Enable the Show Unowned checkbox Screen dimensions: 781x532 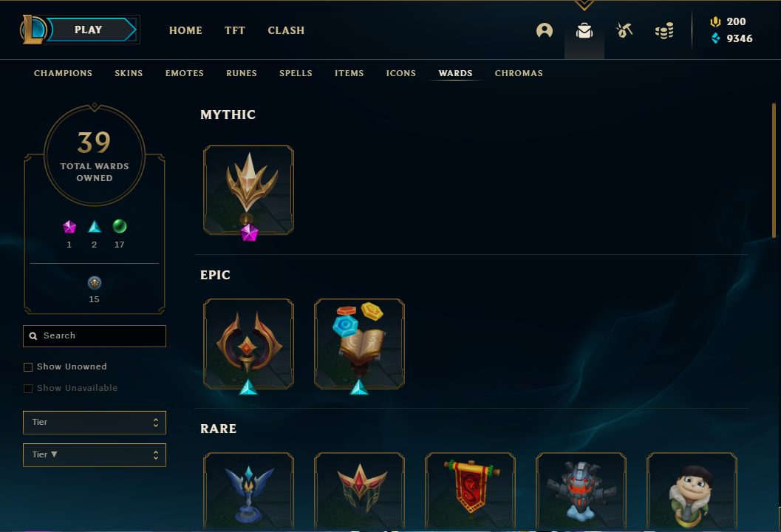pos(28,367)
